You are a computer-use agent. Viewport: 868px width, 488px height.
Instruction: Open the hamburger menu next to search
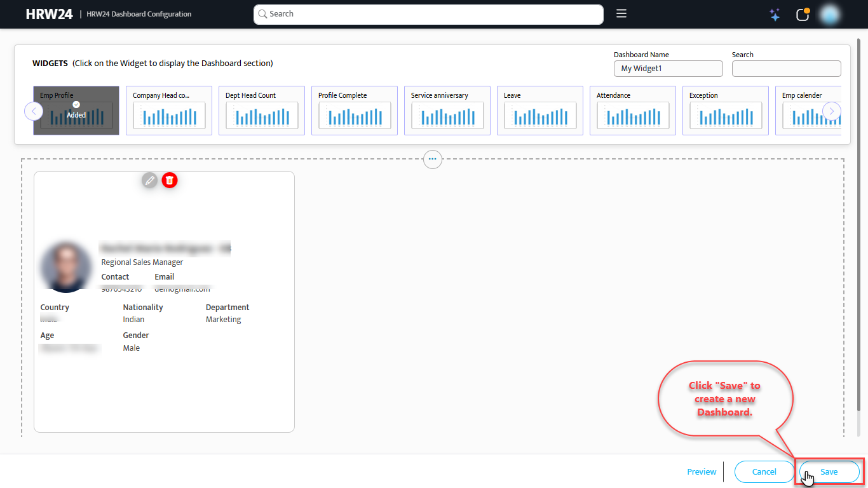621,13
